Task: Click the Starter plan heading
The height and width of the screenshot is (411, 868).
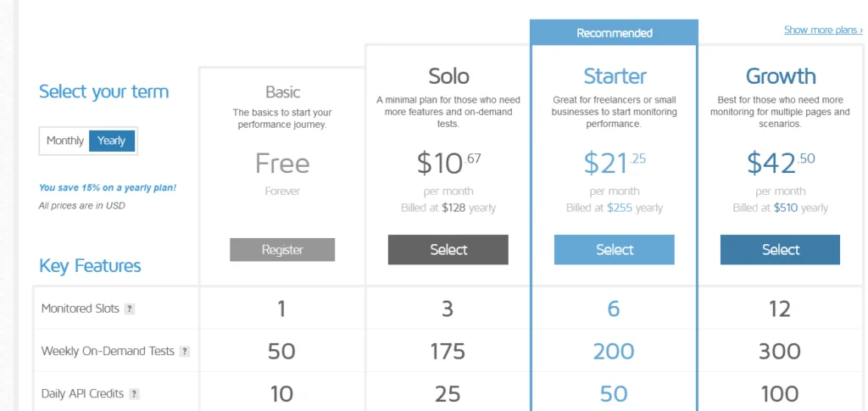Action: click(615, 76)
